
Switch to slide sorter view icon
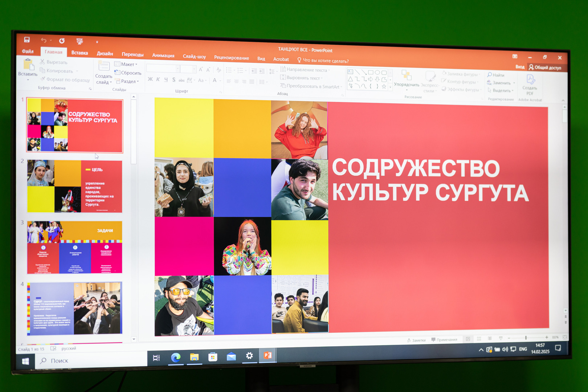[479, 339]
